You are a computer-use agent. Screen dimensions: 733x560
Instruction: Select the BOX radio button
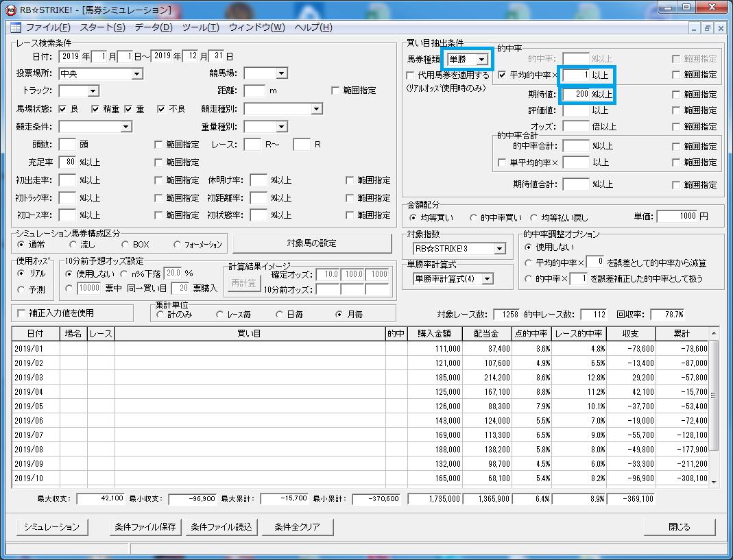click(125, 245)
